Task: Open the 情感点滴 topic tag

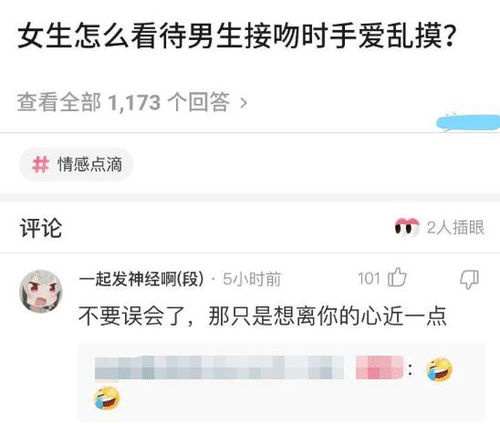Action: coord(76,164)
